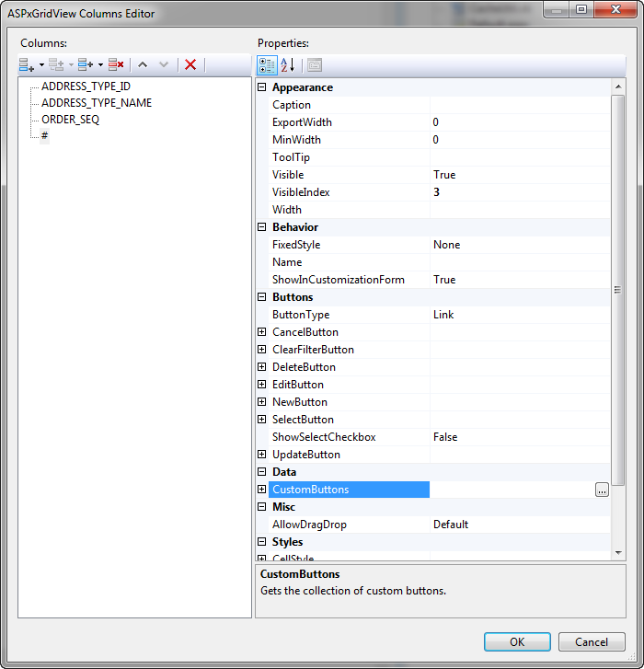Open the Insert column dropdown arrow
Viewport: 644px width, 669px height.
(x=100, y=64)
